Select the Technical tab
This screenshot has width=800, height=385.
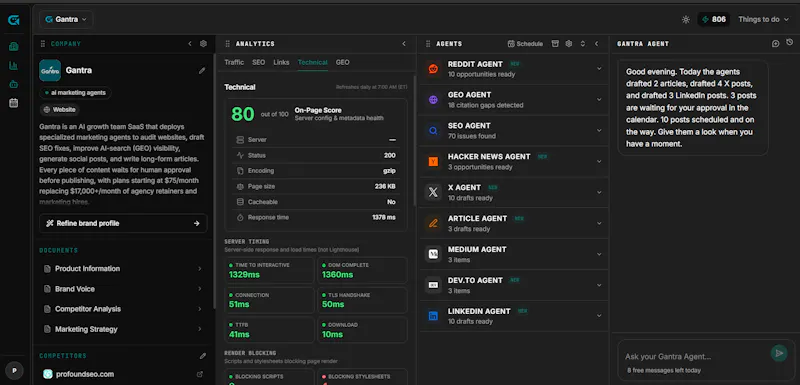pos(313,62)
